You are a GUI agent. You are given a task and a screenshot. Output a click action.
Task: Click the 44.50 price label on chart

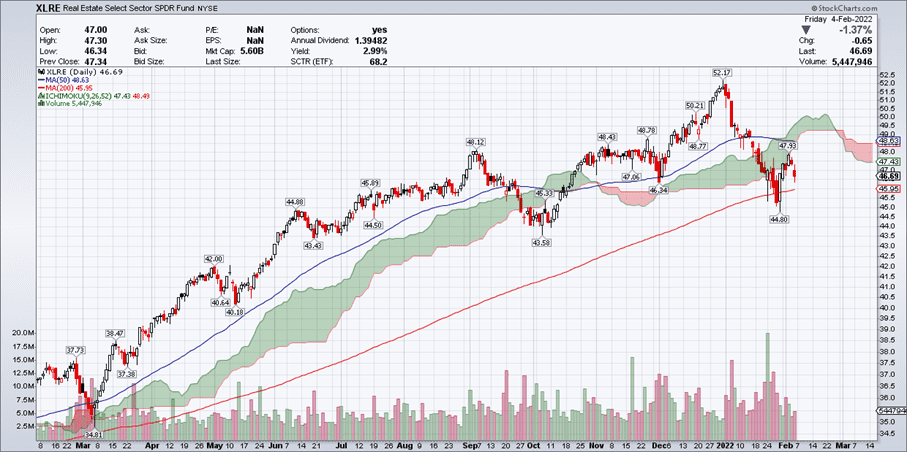[x=373, y=225]
